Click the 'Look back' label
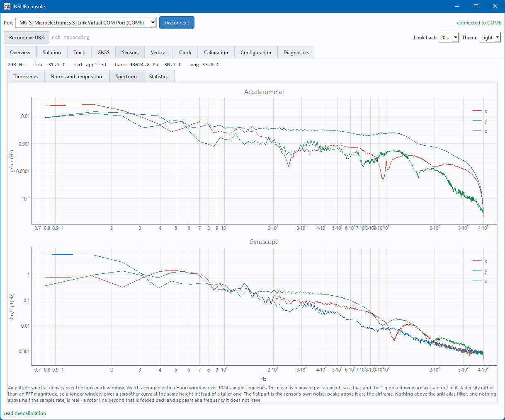 click(x=425, y=37)
